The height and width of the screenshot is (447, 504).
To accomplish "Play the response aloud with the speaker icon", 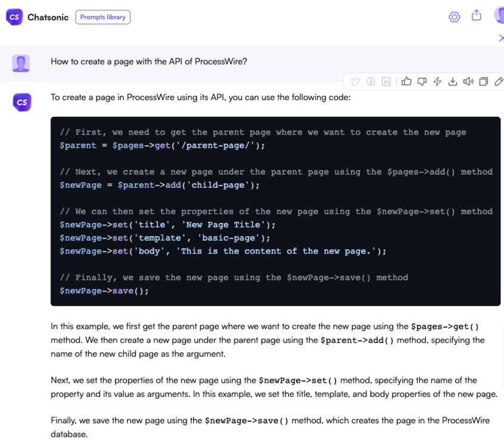I will coord(468,82).
